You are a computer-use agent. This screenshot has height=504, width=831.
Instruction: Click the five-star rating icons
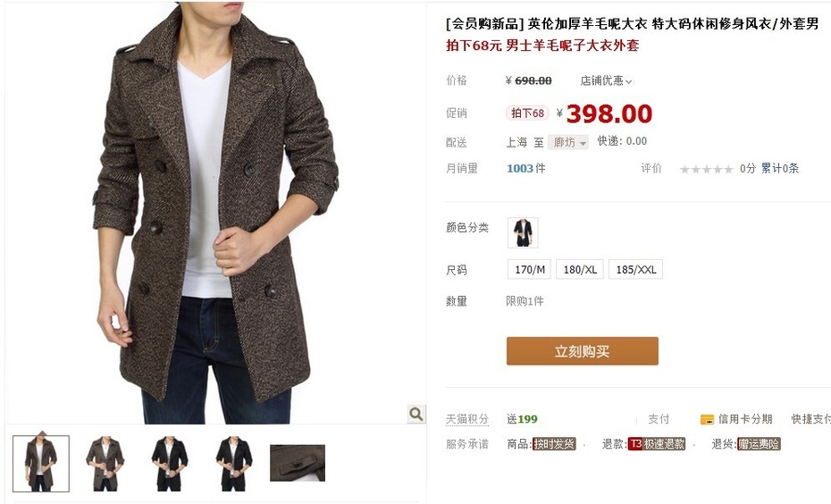(707, 169)
